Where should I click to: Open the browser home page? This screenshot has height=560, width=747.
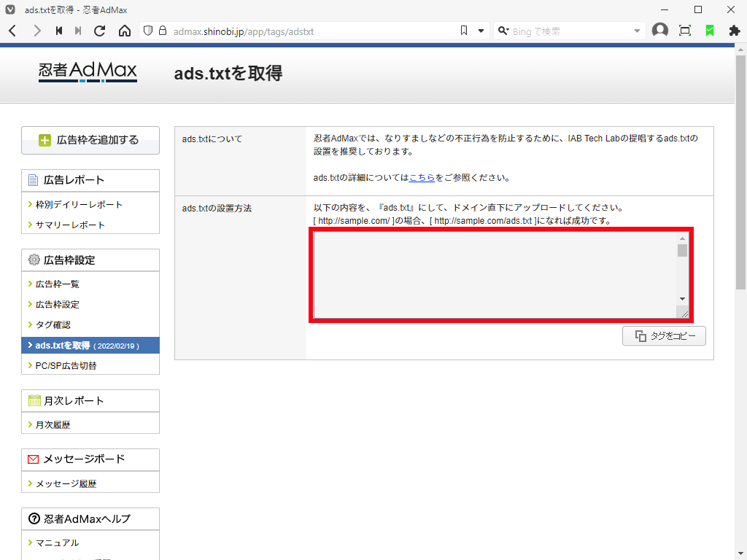(124, 31)
